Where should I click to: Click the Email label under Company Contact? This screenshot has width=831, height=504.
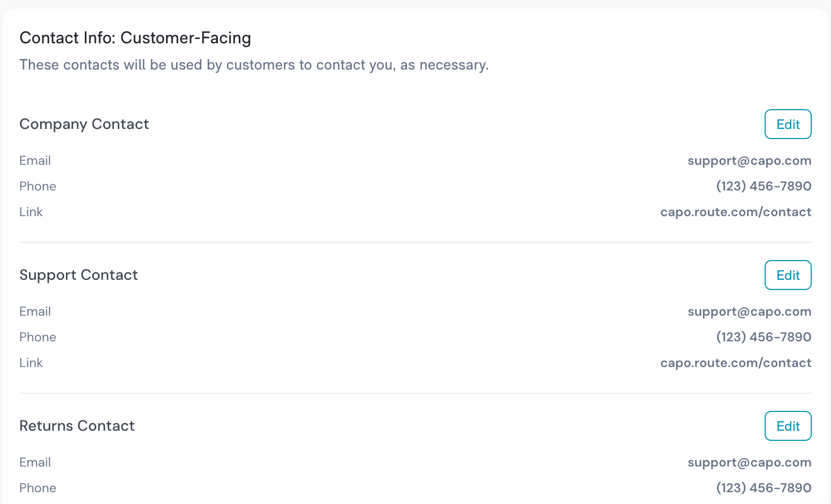[x=35, y=161]
